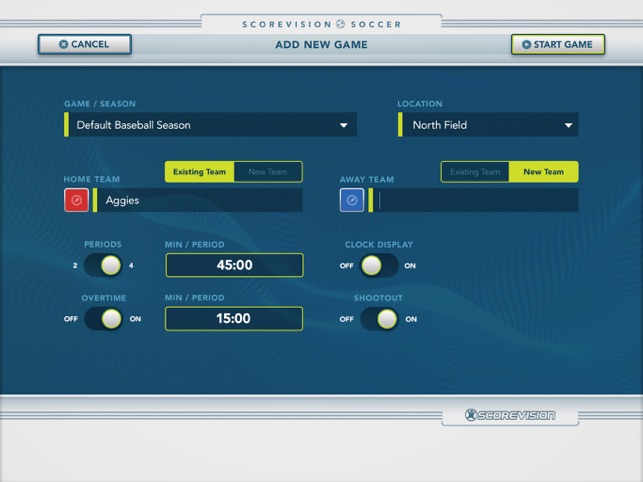Click the play icon on Start Game
Screen dimensions: 643x482
tap(527, 44)
